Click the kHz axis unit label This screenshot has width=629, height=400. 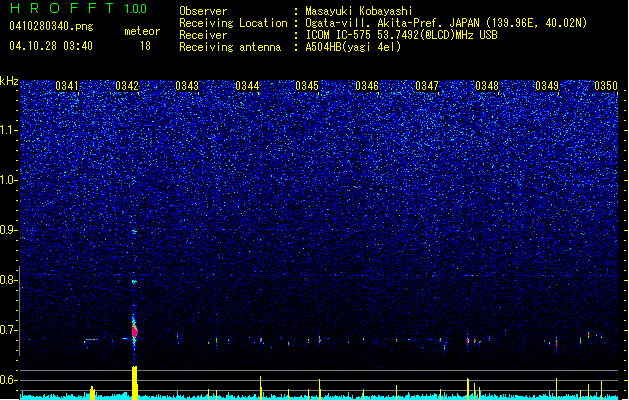(9, 81)
